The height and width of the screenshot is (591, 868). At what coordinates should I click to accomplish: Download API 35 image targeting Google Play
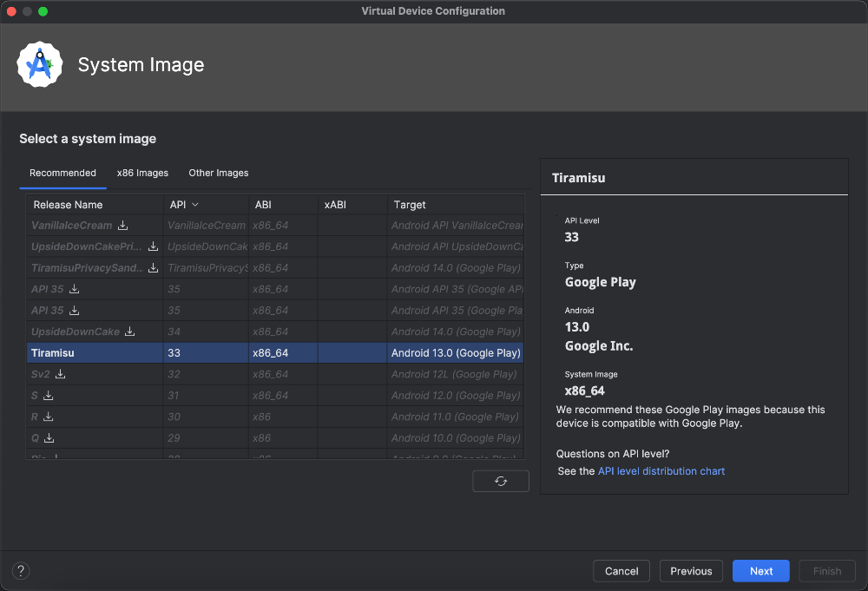[x=74, y=311]
